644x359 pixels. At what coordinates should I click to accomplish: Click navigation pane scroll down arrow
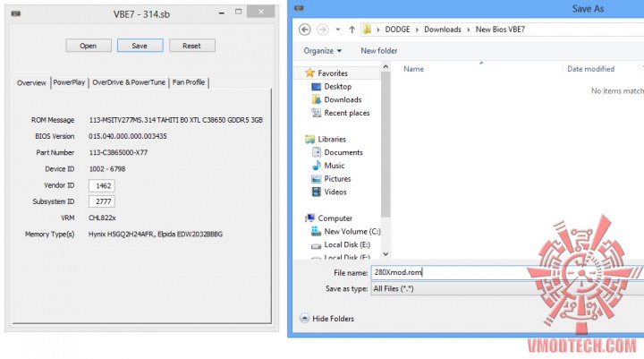[x=386, y=254]
